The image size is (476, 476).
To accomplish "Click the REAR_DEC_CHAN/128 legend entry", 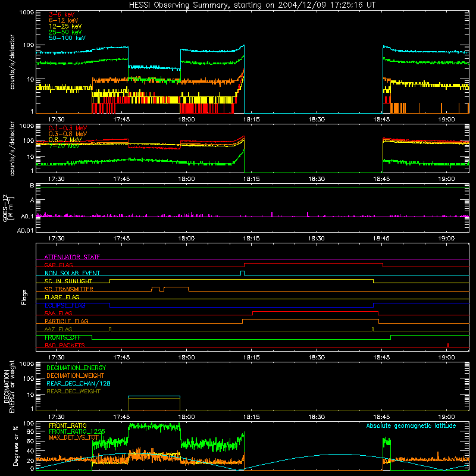I will pos(79,383).
